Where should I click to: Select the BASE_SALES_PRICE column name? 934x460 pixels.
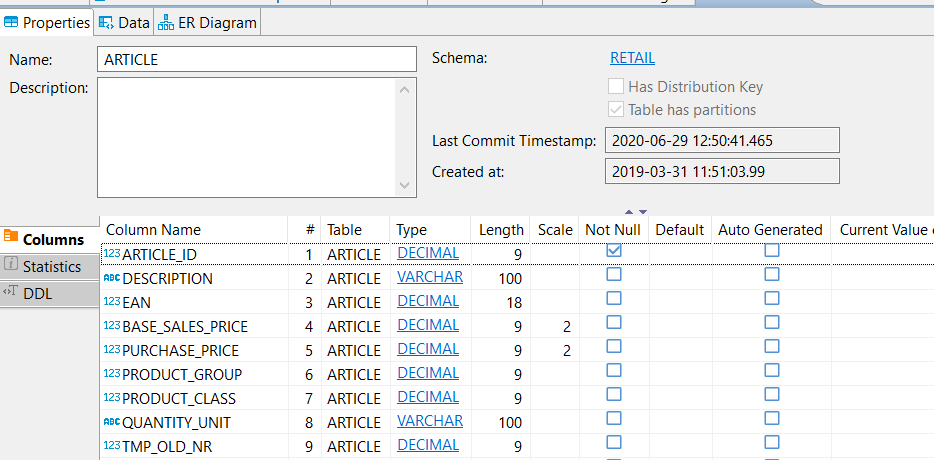[x=185, y=327]
